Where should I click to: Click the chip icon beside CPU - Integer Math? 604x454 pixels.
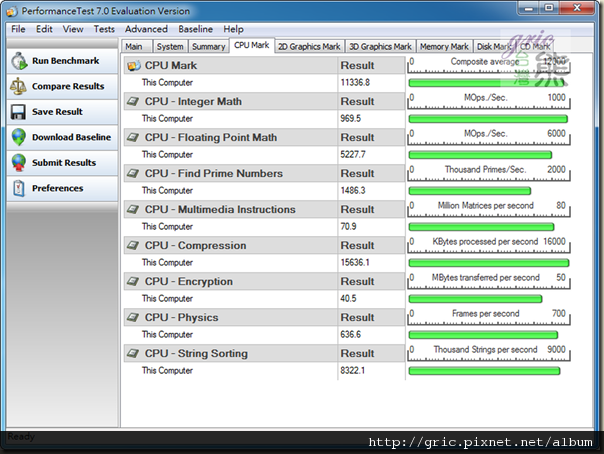point(133,102)
